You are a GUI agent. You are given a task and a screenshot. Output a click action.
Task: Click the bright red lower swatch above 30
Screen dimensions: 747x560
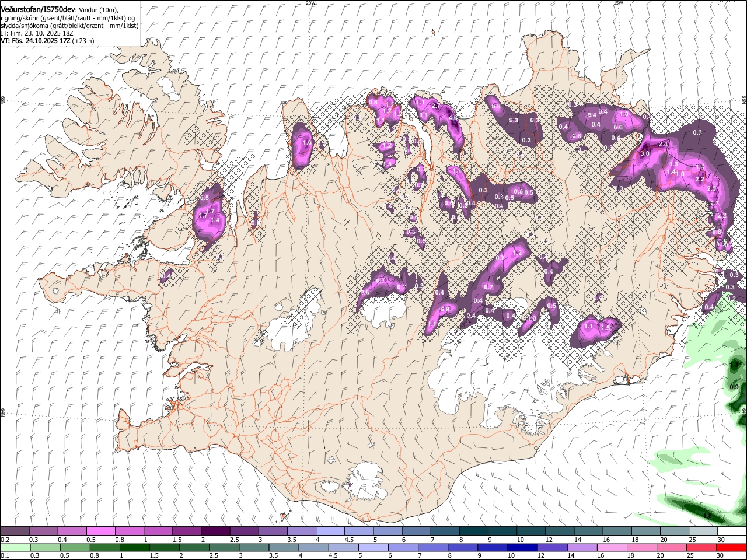coord(732,548)
